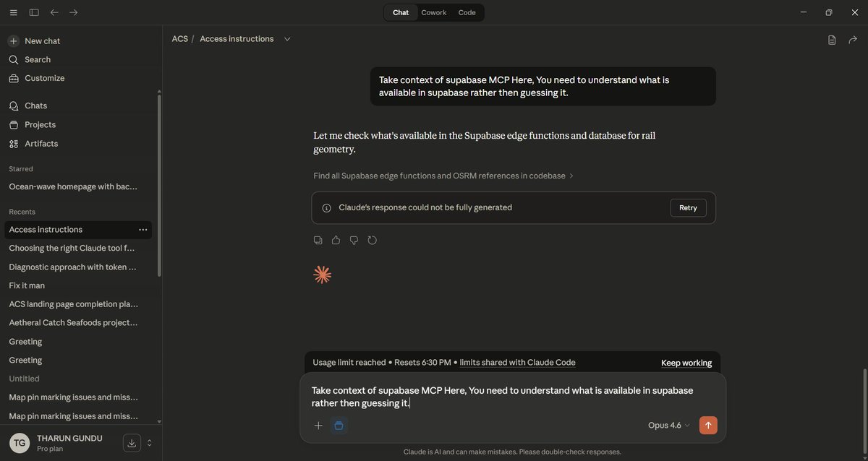Expand the Access instructions title dropdown
The height and width of the screenshot is (461, 868).
287,39
